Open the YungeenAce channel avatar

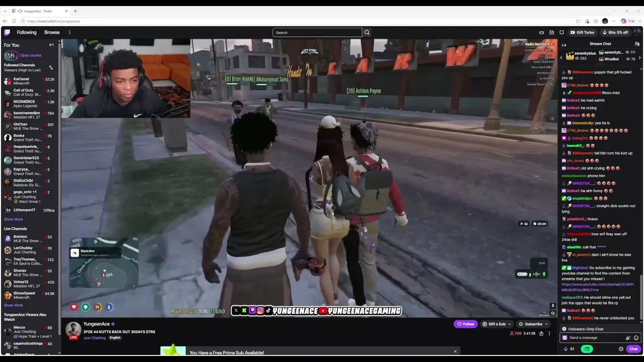click(73, 329)
